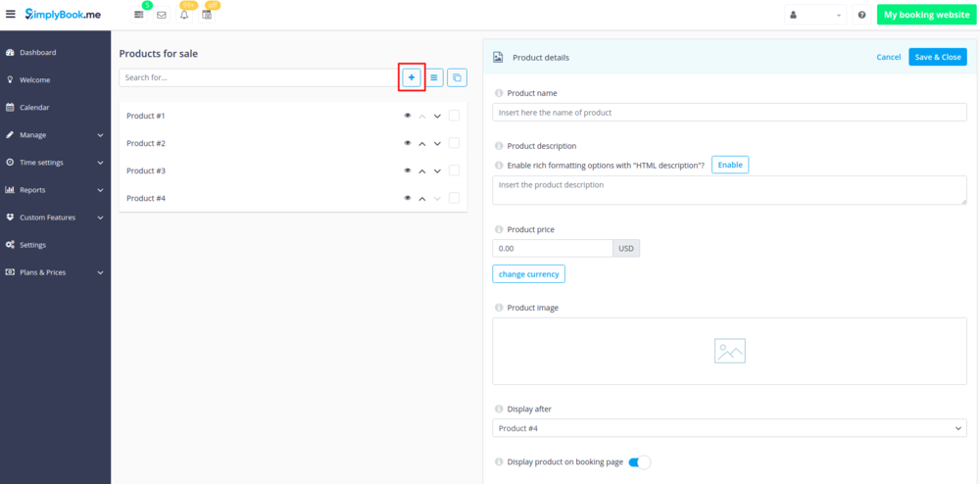
Task: Click the hamburger menu icon
Action: (11, 15)
